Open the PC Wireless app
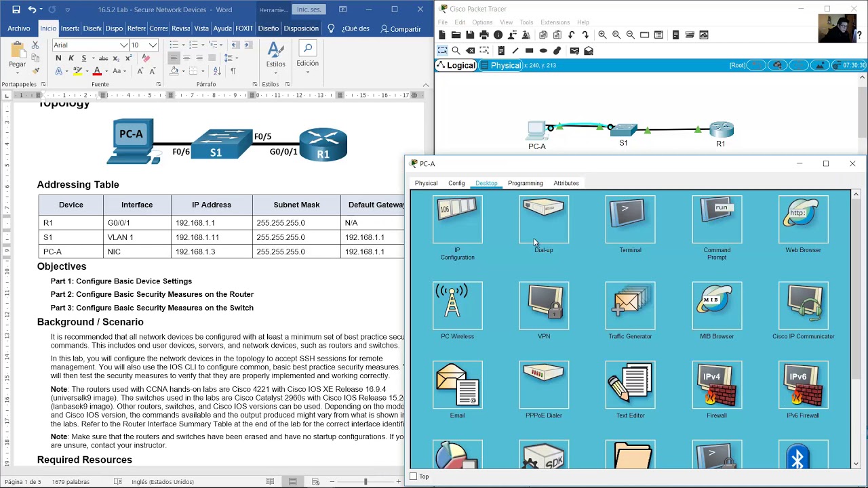 (x=458, y=306)
